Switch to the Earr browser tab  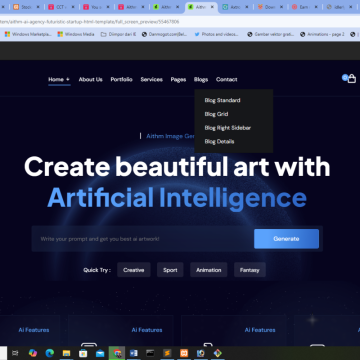pyautogui.click(x=304, y=7)
